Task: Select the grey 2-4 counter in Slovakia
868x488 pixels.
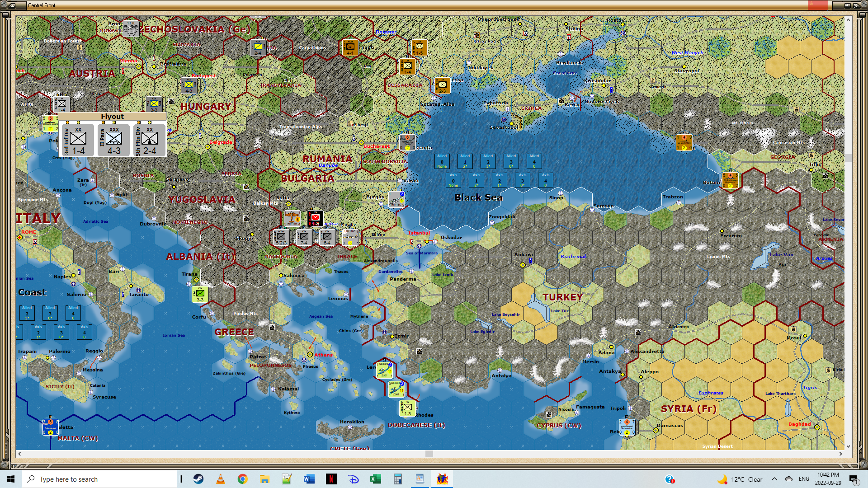Action: pos(258,47)
